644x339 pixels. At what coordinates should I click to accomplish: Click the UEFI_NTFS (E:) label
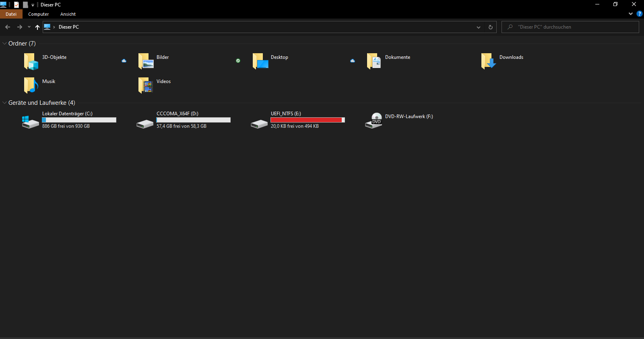[x=286, y=114]
